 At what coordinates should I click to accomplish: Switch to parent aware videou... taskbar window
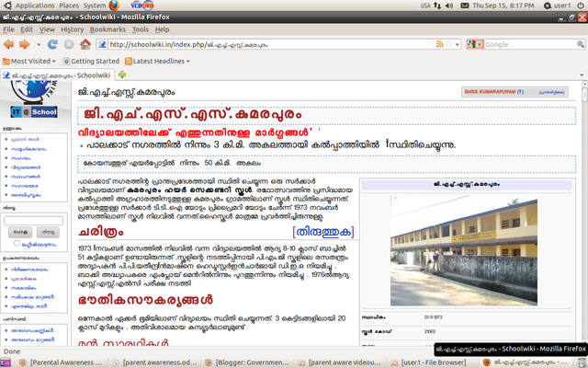(340, 362)
